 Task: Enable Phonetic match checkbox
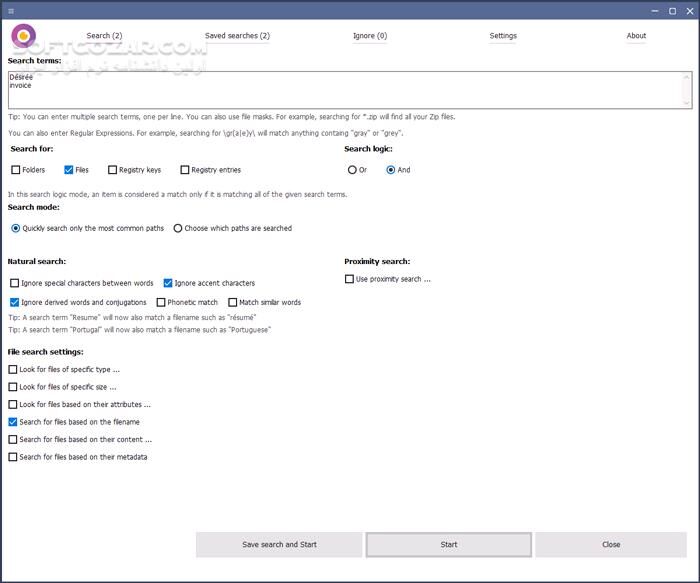pyautogui.click(x=161, y=302)
